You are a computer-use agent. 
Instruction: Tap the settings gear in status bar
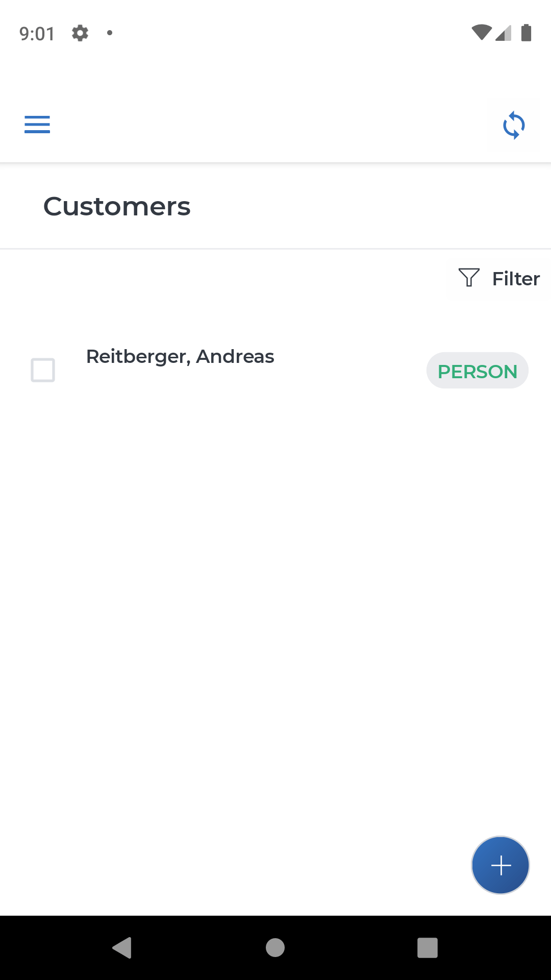click(x=80, y=33)
